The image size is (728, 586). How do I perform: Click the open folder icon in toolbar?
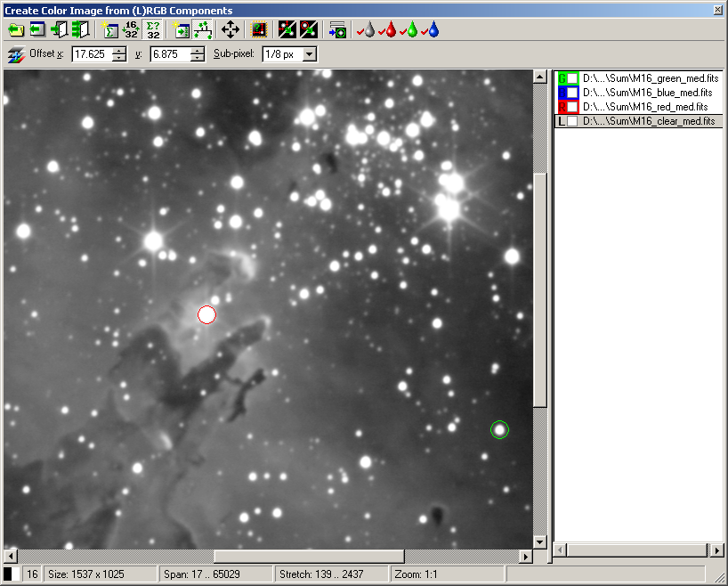click(15, 29)
